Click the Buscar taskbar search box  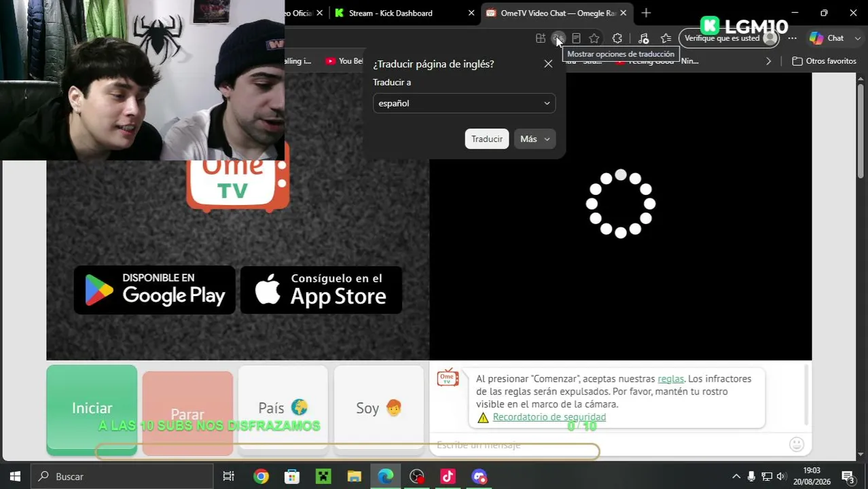coord(123,477)
